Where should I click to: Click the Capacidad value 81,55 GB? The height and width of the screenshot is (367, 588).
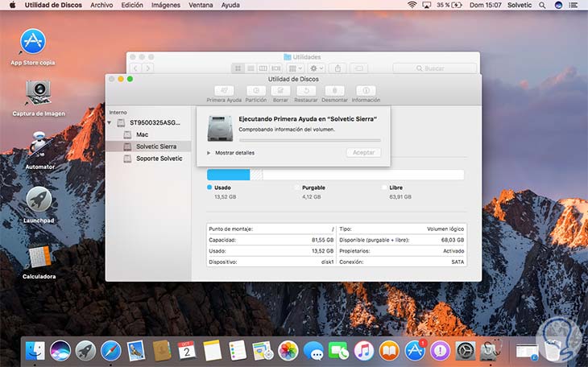322,240
